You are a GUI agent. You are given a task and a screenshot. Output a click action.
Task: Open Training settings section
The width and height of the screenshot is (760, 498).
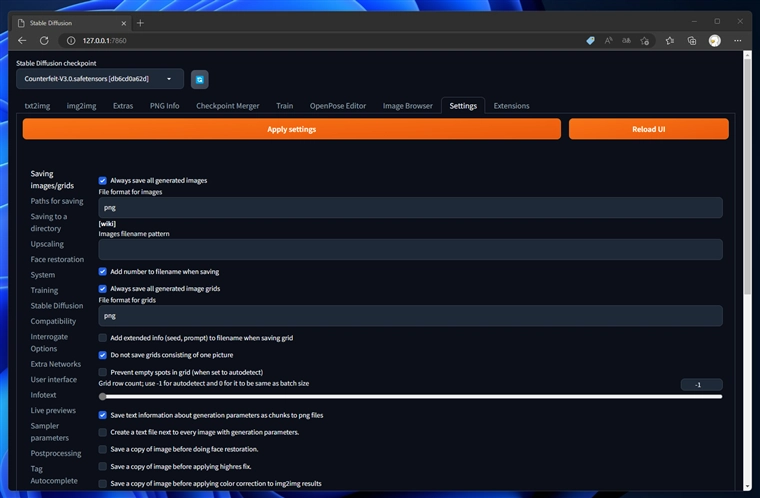pos(44,290)
